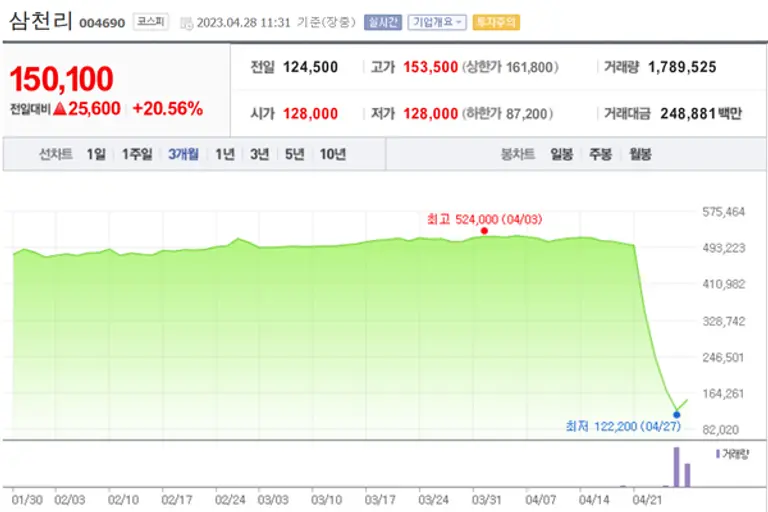Select the 1일 line chart period
768x512 pixels.
[95, 154]
